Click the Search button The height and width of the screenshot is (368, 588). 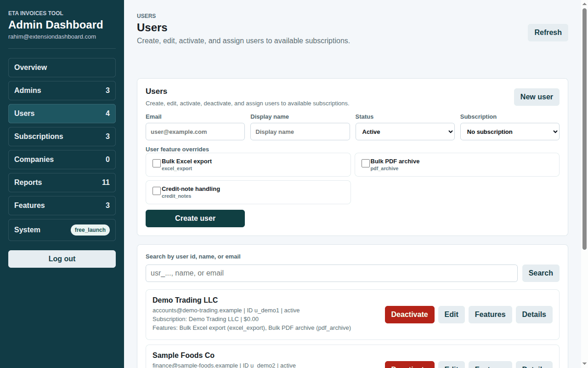[541, 273]
